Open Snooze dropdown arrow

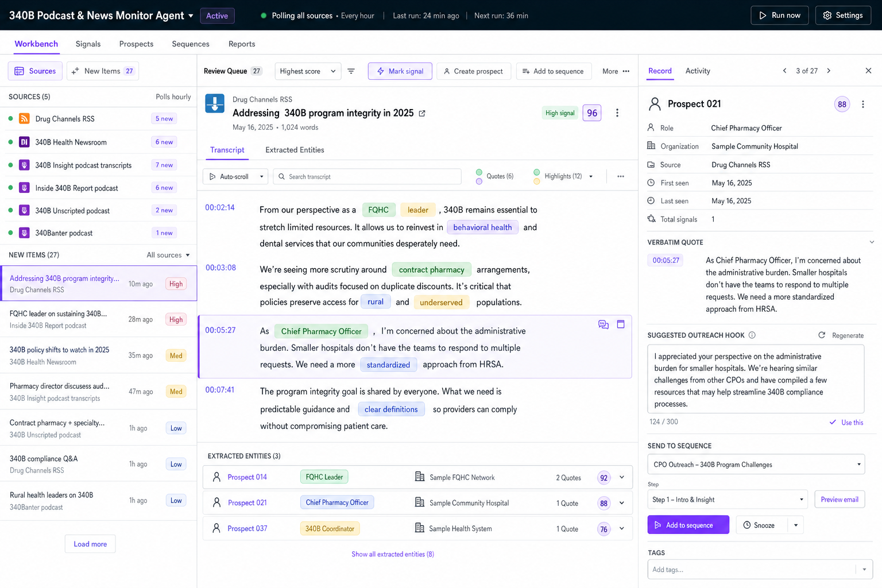point(796,525)
